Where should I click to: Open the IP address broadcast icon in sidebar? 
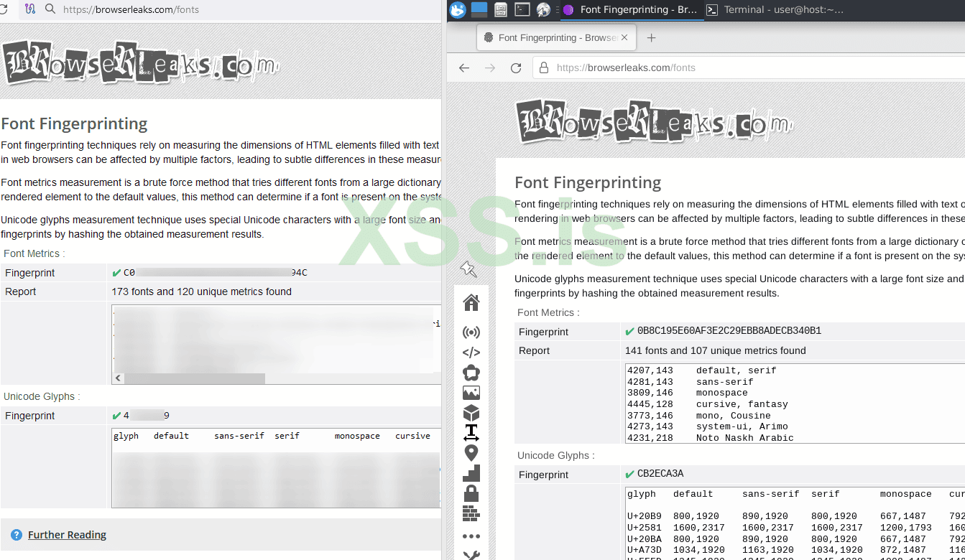pos(471,332)
